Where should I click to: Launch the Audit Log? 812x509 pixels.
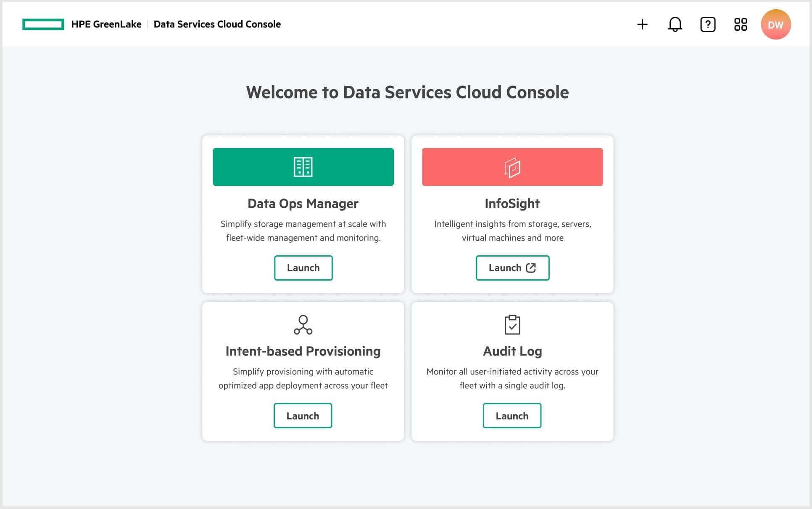pyautogui.click(x=512, y=416)
